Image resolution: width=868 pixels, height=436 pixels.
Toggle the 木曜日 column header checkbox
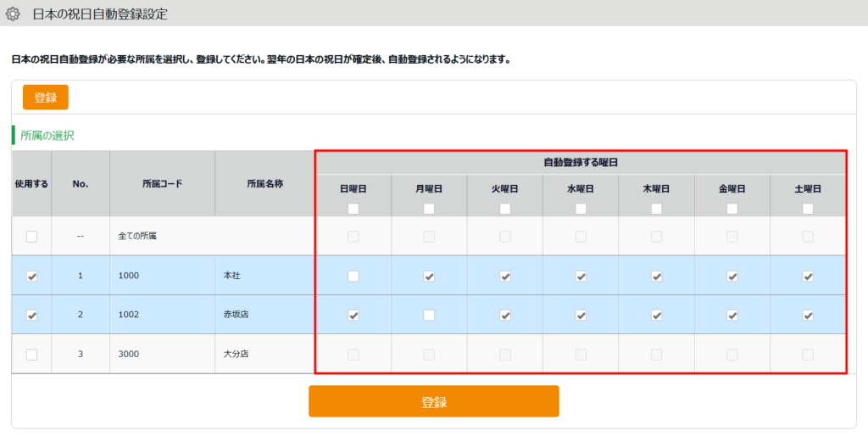coord(656,209)
